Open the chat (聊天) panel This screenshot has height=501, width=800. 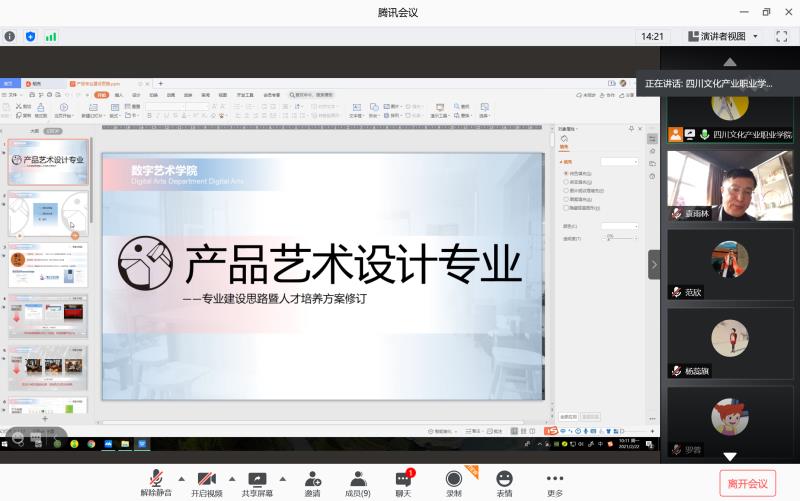click(x=403, y=483)
